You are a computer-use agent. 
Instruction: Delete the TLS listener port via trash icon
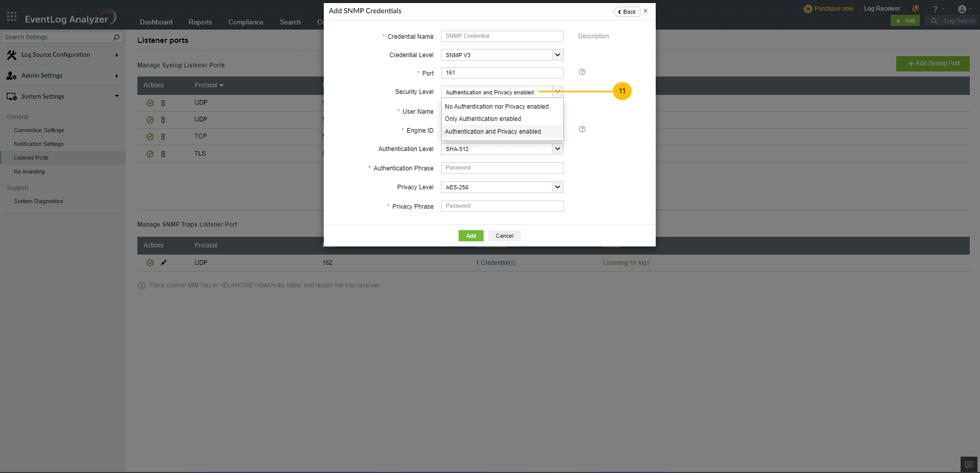[163, 154]
